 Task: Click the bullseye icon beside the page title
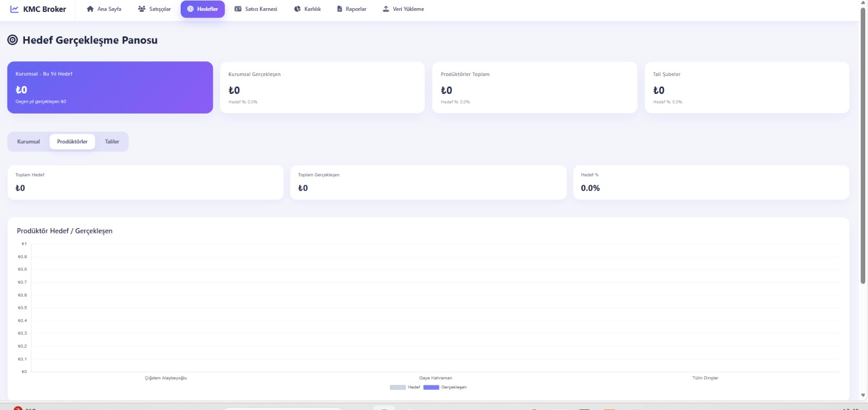coord(12,40)
